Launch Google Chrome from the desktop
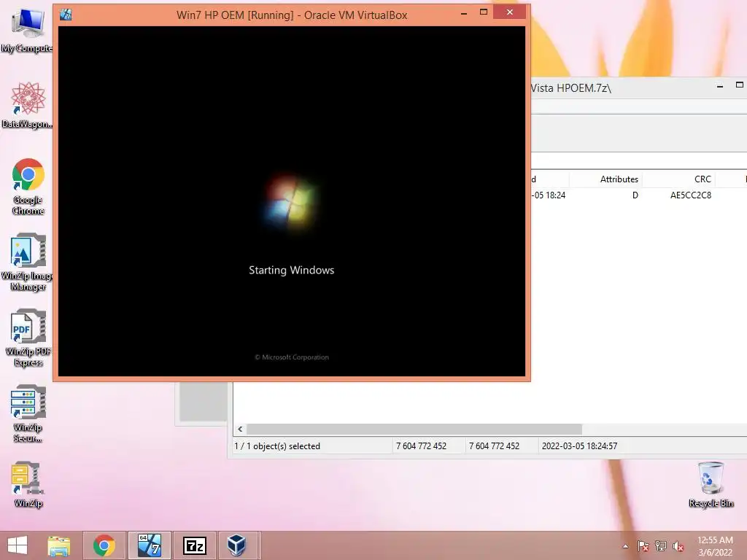This screenshot has width=747, height=560. pos(28,186)
